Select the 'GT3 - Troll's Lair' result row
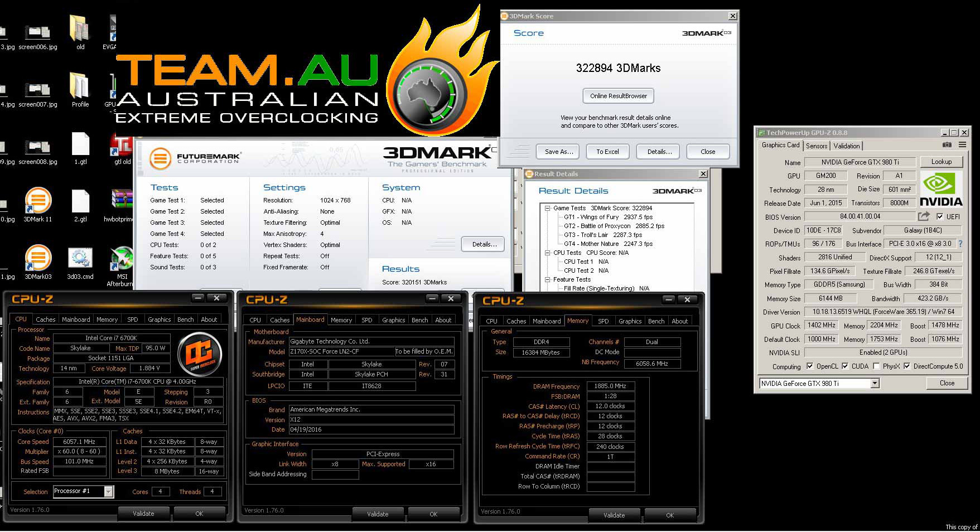980x532 pixels. pyautogui.click(x=603, y=235)
